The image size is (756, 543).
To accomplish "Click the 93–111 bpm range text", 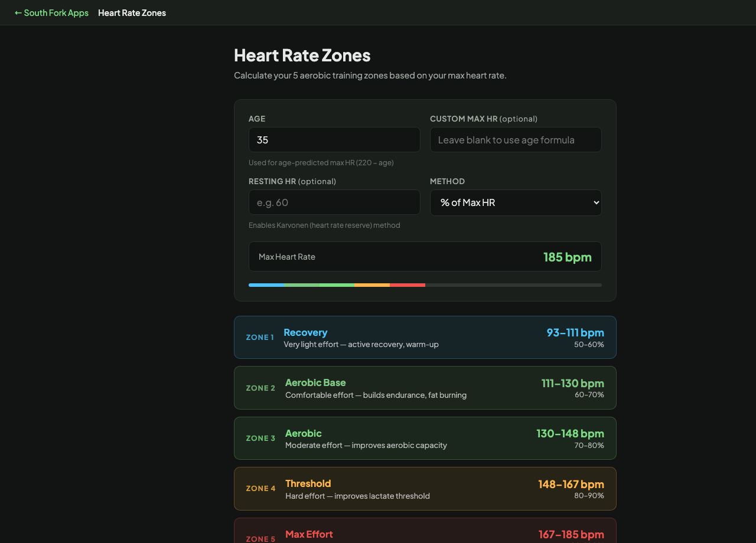I will [x=575, y=332].
